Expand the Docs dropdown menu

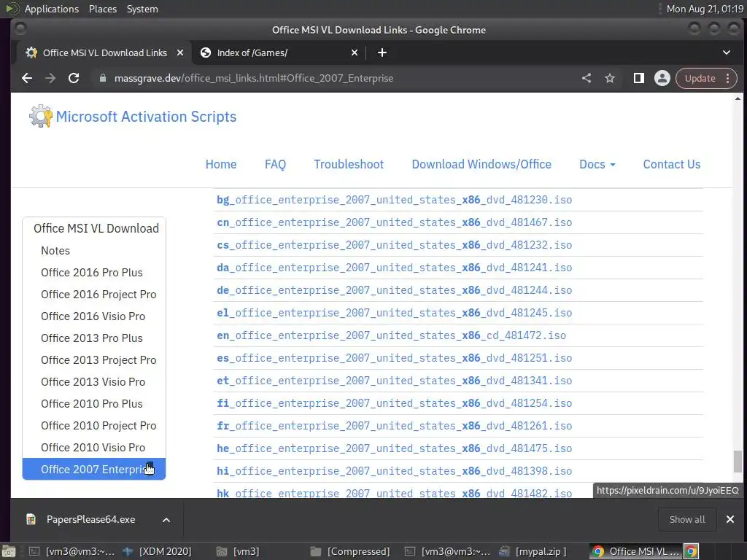pyautogui.click(x=597, y=164)
